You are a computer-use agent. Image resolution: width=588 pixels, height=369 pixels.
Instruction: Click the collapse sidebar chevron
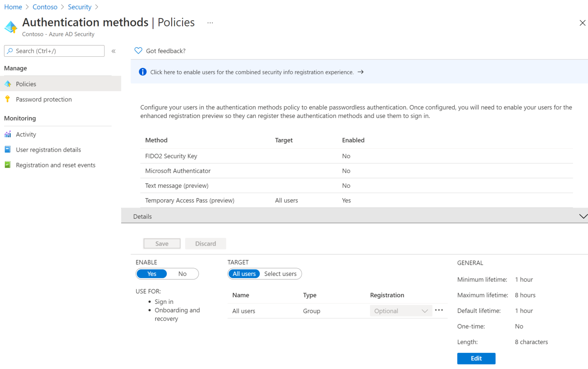point(113,51)
